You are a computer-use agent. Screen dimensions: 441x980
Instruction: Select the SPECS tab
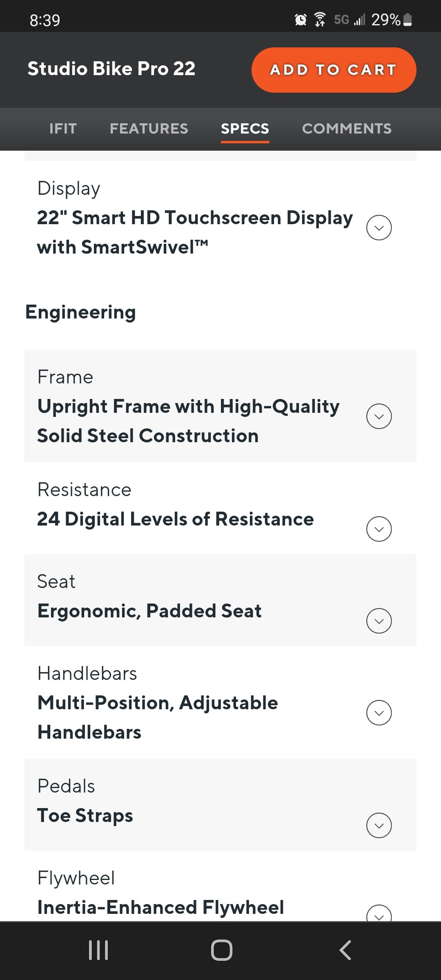(245, 129)
